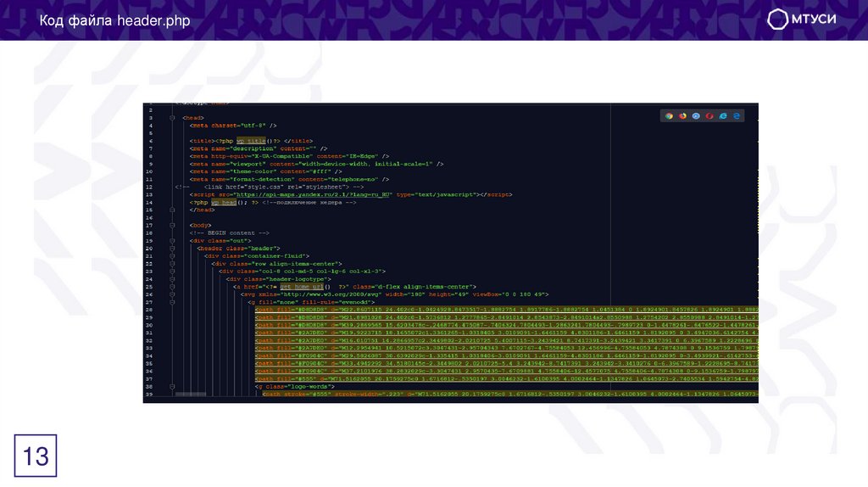Viewport: 868px width, 487px height.
Task: Fold the header class="header" block
Action: point(172,249)
